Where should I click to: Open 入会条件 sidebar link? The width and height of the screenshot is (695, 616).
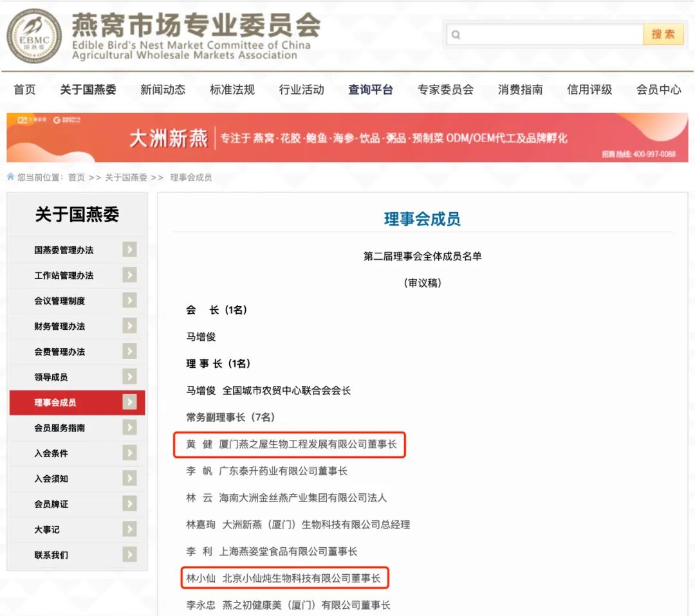[x=51, y=453]
